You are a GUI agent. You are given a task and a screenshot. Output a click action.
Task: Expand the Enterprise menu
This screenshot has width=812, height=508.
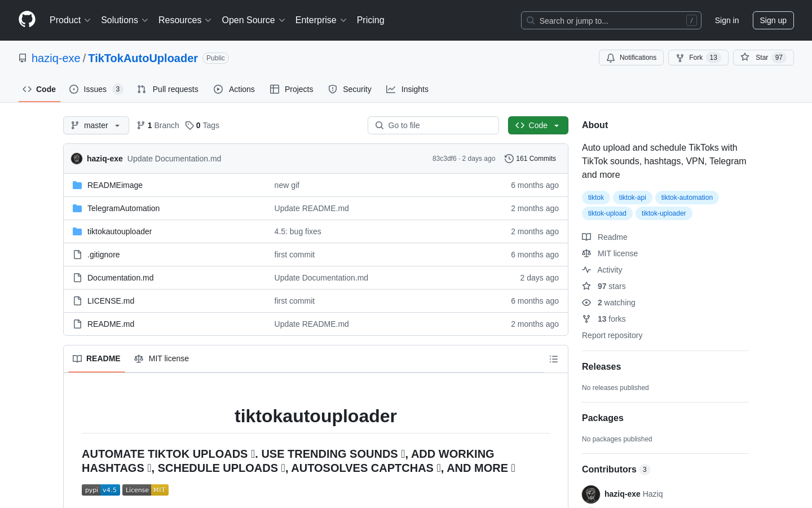click(321, 20)
